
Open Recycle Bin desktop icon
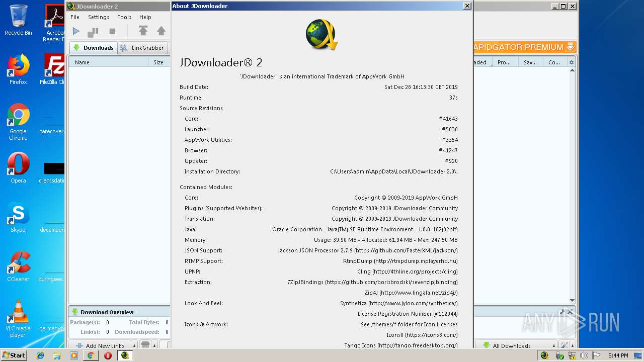pos(18,20)
